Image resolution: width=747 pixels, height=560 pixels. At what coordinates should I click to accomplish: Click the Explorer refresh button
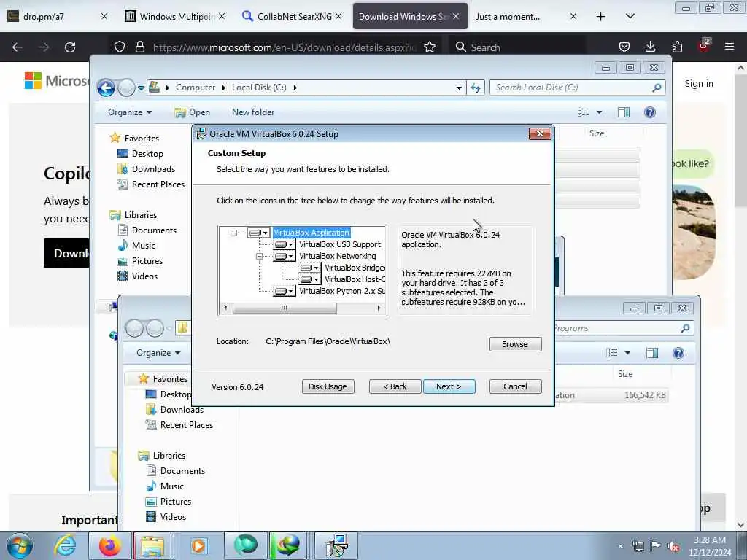[476, 87]
